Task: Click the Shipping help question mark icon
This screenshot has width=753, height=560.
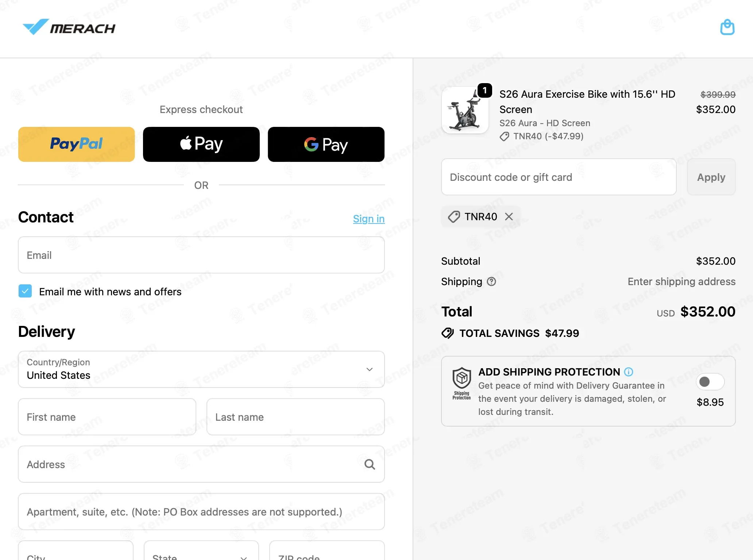Action: [x=491, y=281]
